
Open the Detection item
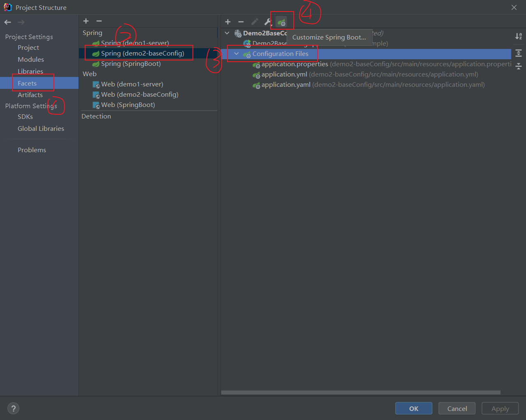pyautogui.click(x=96, y=116)
